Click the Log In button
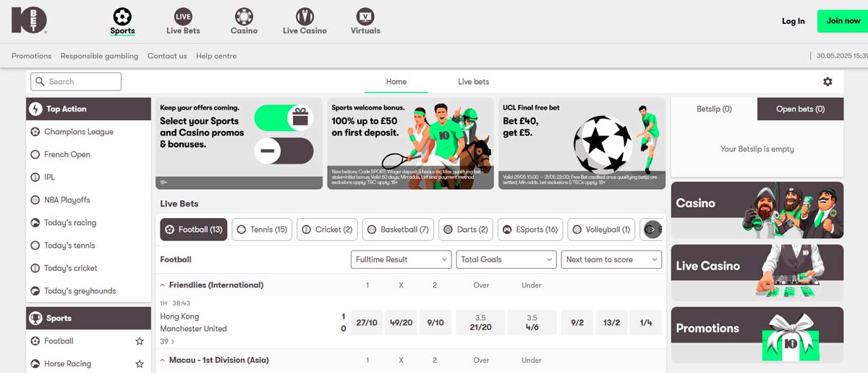 (793, 21)
